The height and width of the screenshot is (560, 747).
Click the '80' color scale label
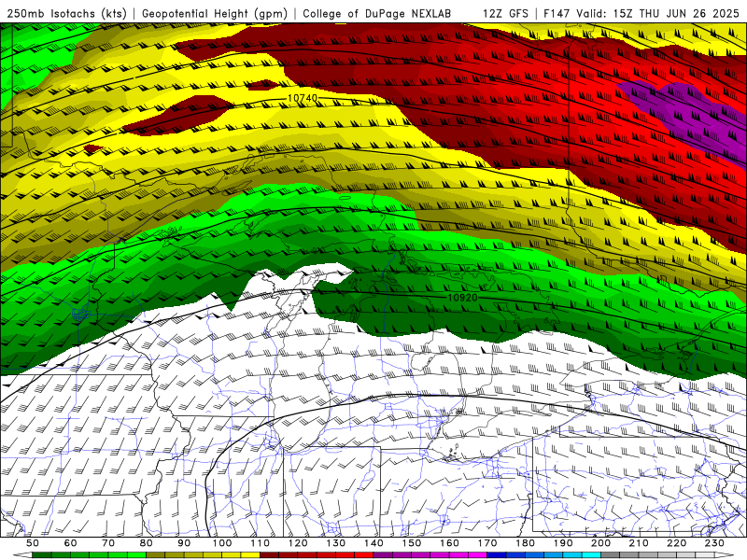click(x=146, y=543)
